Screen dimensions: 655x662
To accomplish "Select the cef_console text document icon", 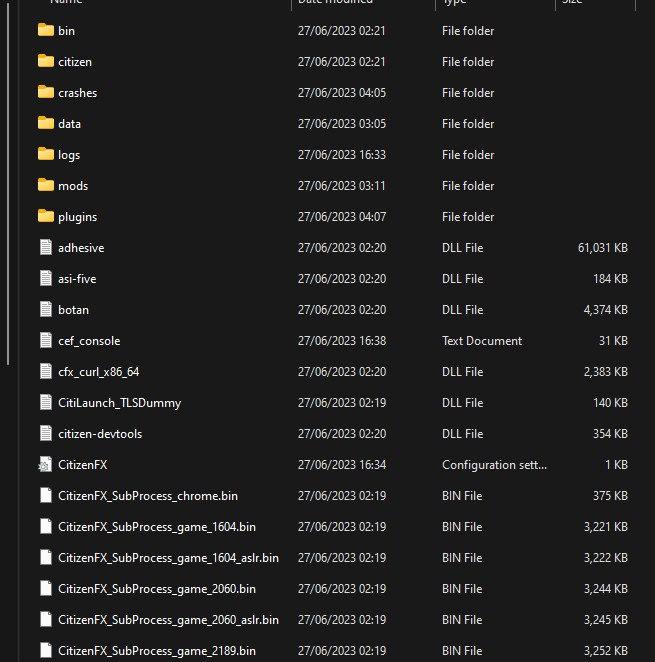I will [x=45, y=340].
